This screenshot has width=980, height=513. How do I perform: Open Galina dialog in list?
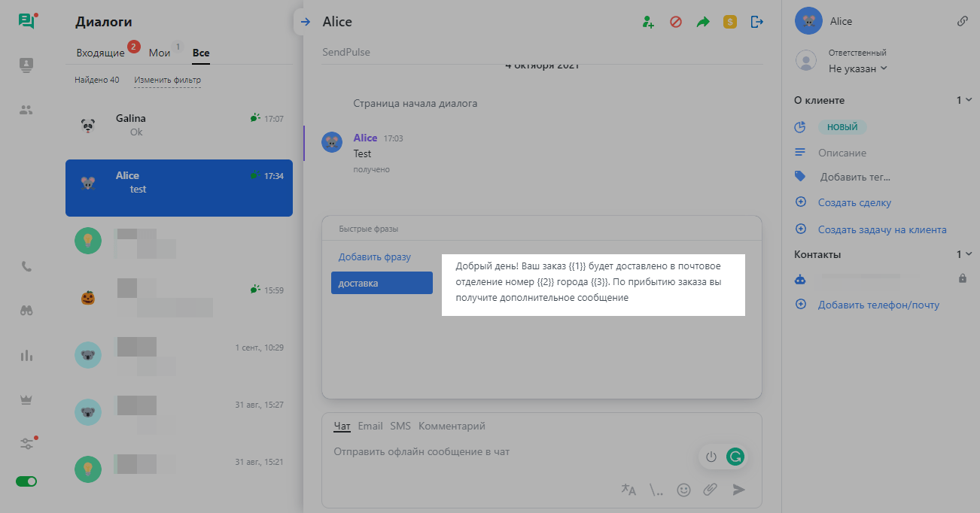179,125
